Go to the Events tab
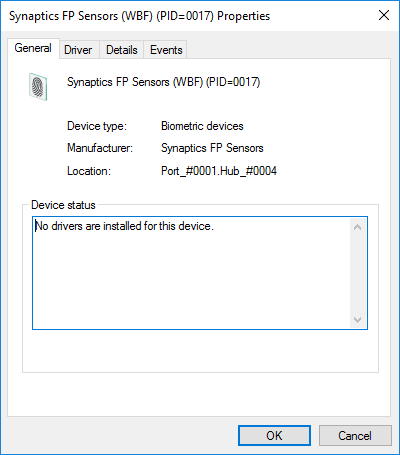 coord(166,50)
